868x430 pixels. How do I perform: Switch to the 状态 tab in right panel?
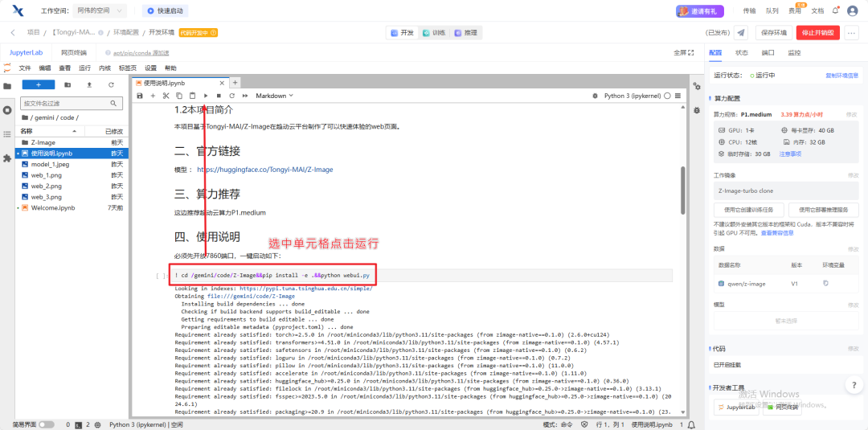pos(741,52)
